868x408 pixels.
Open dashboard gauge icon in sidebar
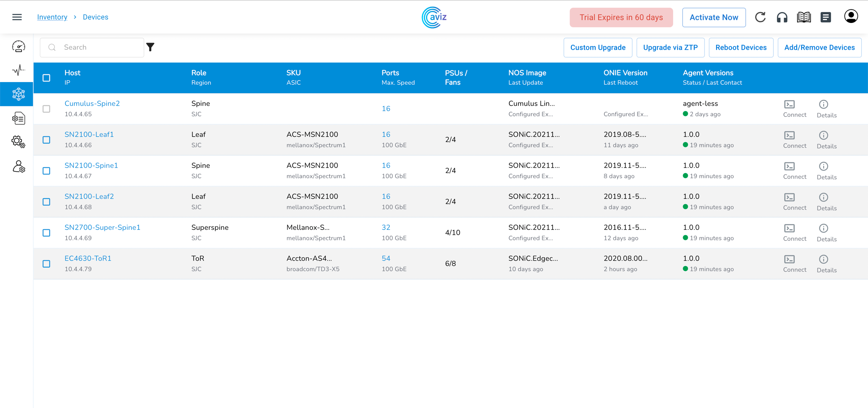pos(18,47)
